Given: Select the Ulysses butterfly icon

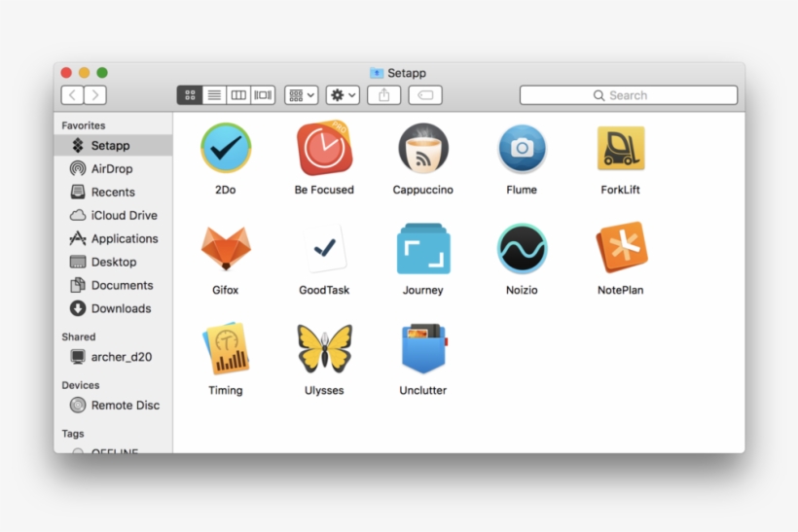Looking at the screenshot, I should (324, 348).
